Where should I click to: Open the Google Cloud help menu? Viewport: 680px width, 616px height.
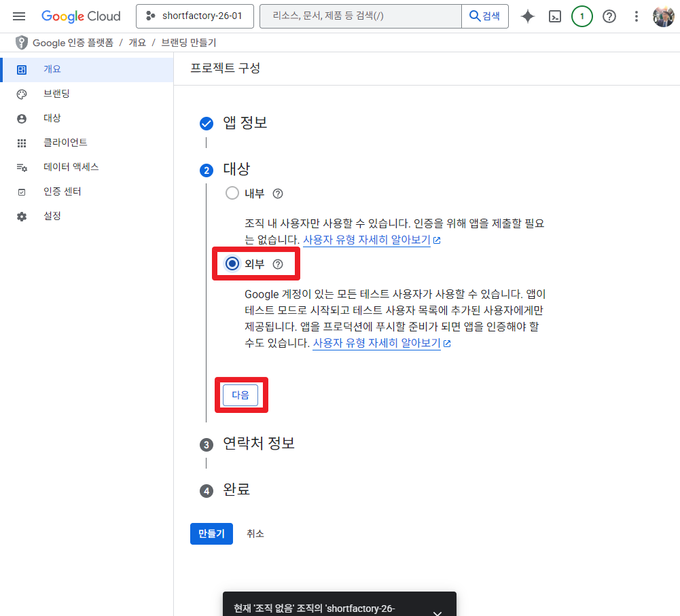[x=608, y=16]
